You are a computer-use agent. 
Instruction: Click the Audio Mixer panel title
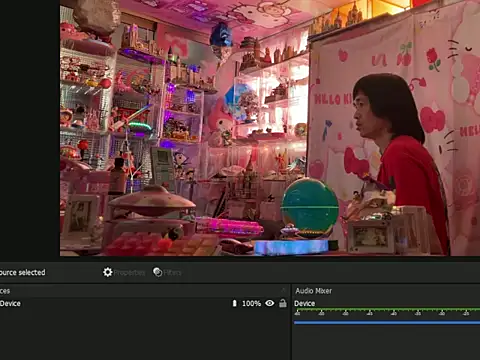(313, 291)
